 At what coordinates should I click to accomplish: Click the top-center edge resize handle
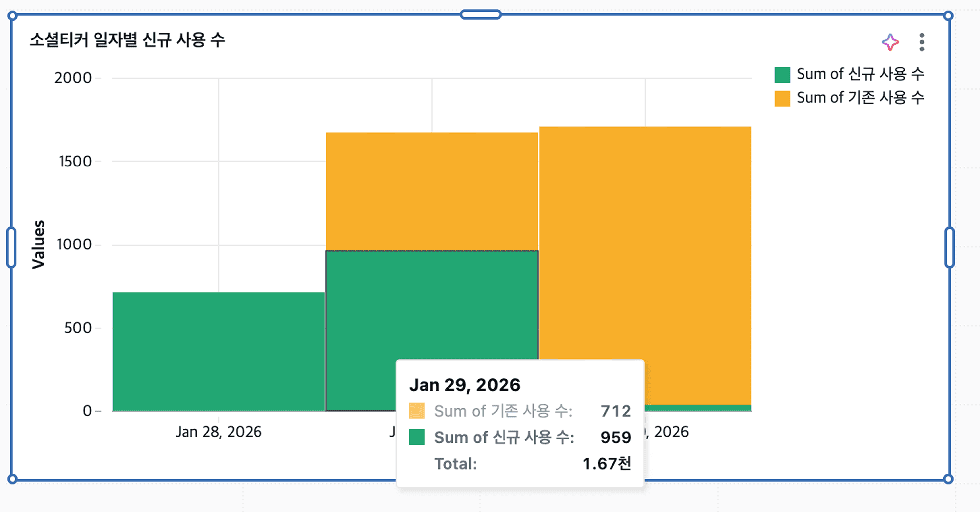pos(480,15)
